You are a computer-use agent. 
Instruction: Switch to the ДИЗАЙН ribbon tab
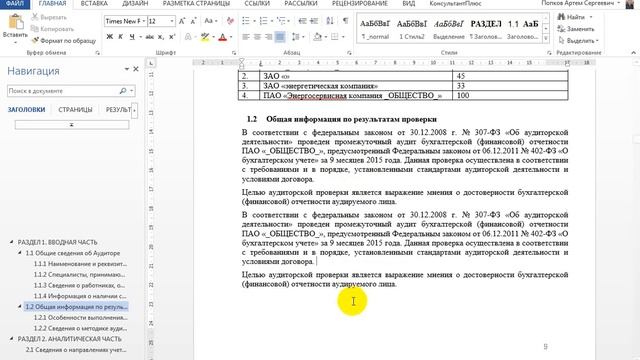point(135,4)
